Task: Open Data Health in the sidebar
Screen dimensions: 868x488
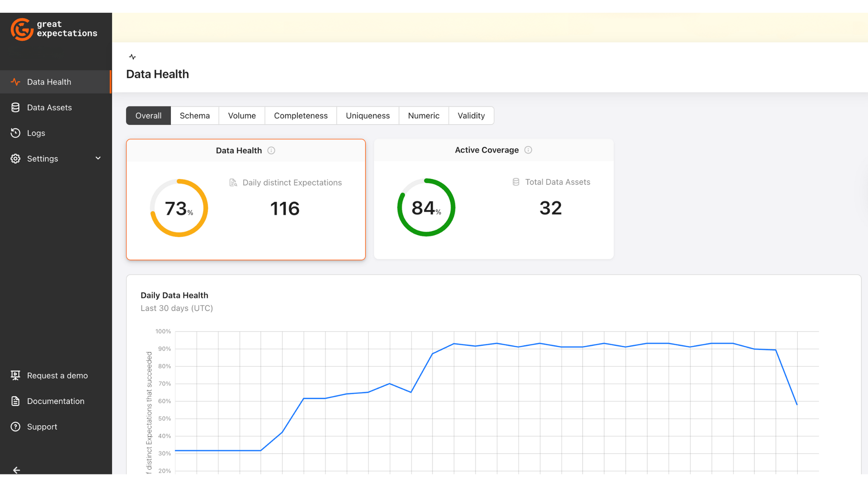Action: click(x=56, y=82)
